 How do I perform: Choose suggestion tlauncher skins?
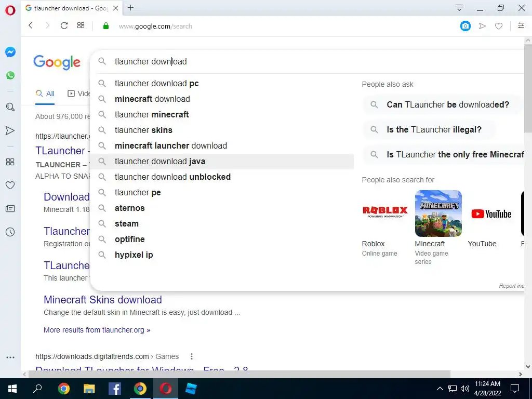(222, 130)
